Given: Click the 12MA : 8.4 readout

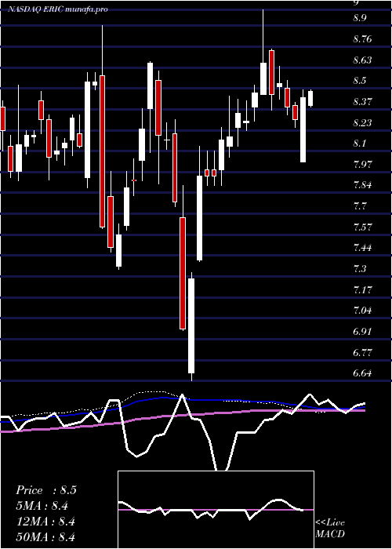Looking at the screenshot, I should coord(45,522).
